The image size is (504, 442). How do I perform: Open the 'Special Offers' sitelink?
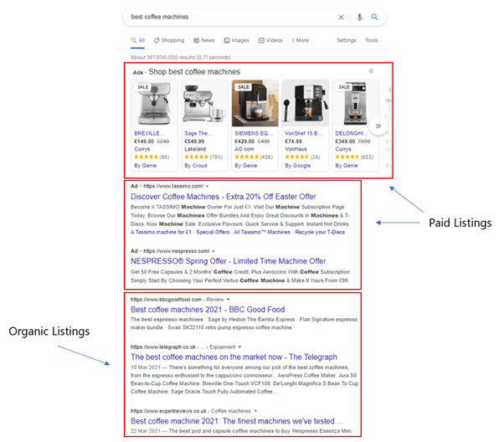213,232
